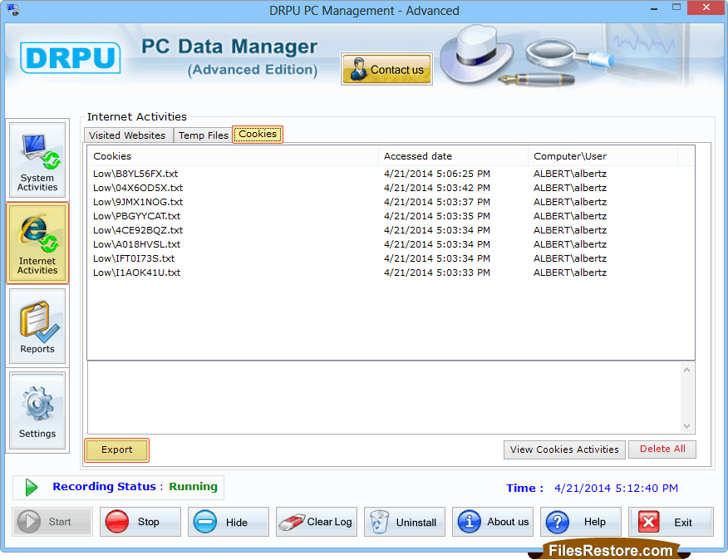
Task: Click accessed date 4/21/2014 5:03:37 PM
Action: point(437,202)
